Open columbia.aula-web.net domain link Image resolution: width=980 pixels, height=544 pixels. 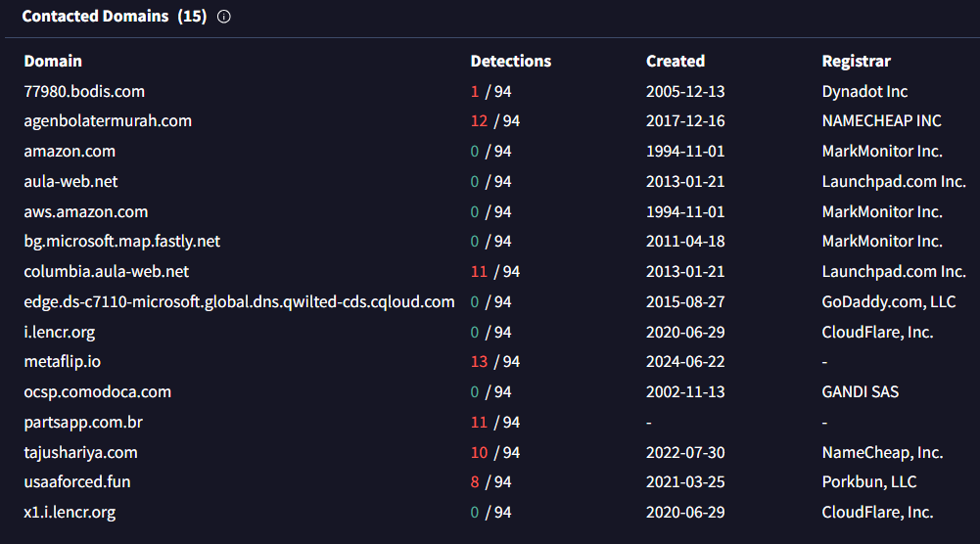point(107,272)
